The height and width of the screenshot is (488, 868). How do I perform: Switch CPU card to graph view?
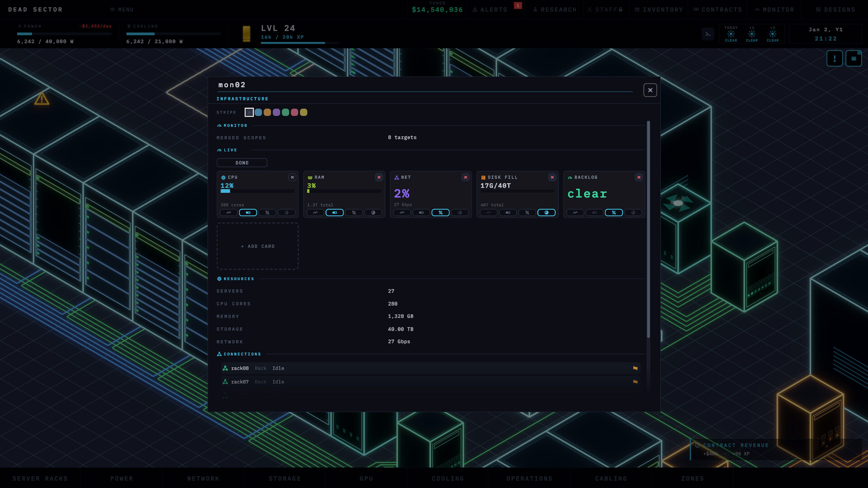(229, 213)
